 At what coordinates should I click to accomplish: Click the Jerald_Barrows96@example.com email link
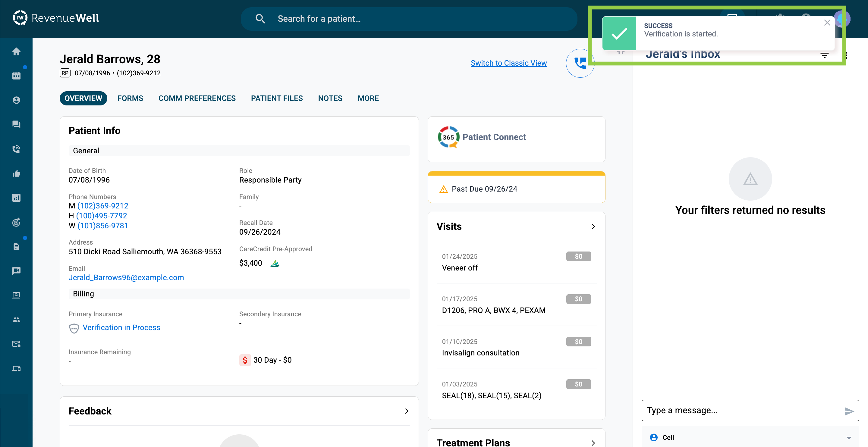coord(126,277)
